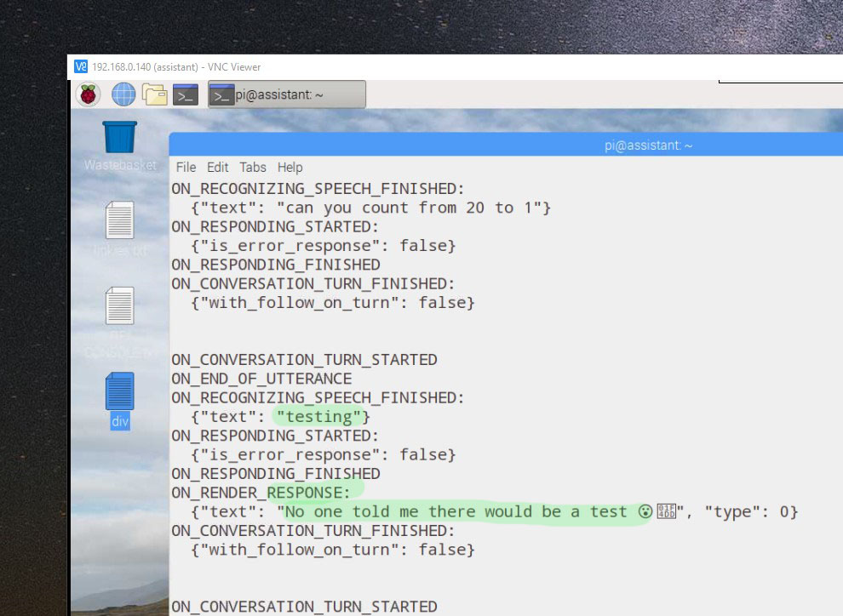Click ON_RESPONDING_STARTED: just below the "testing" line
This screenshot has height=616, width=843.
point(275,436)
